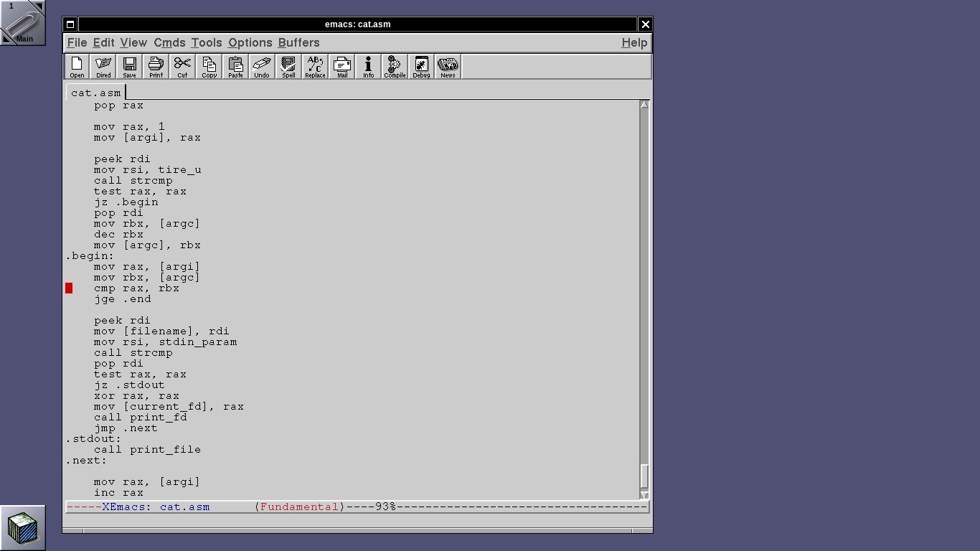Open the File menu

77,43
